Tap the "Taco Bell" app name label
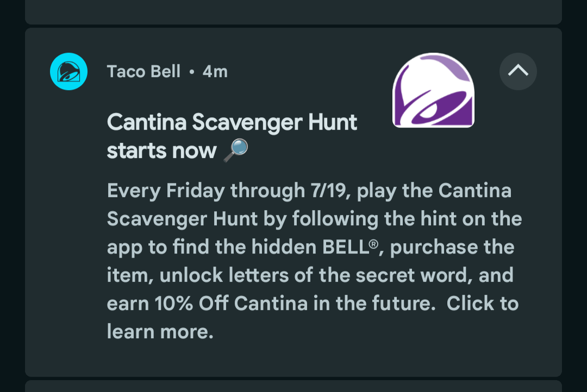587x392 pixels. tap(143, 72)
